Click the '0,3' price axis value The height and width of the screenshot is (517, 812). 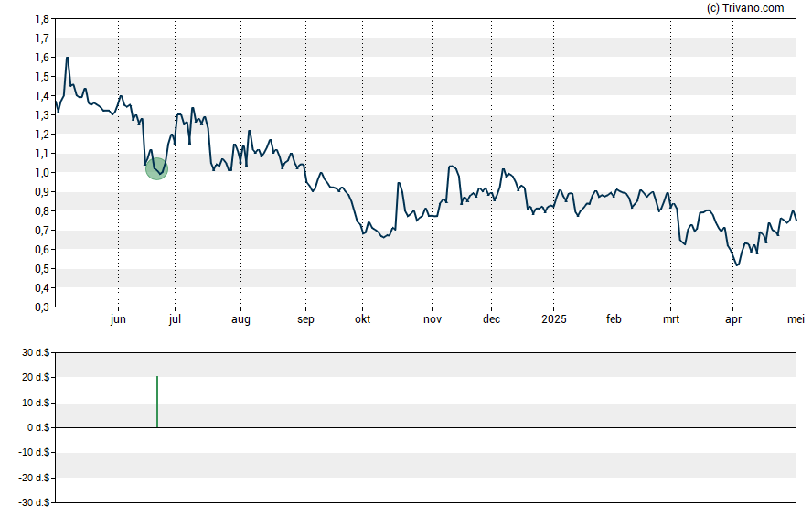click(42, 307)
